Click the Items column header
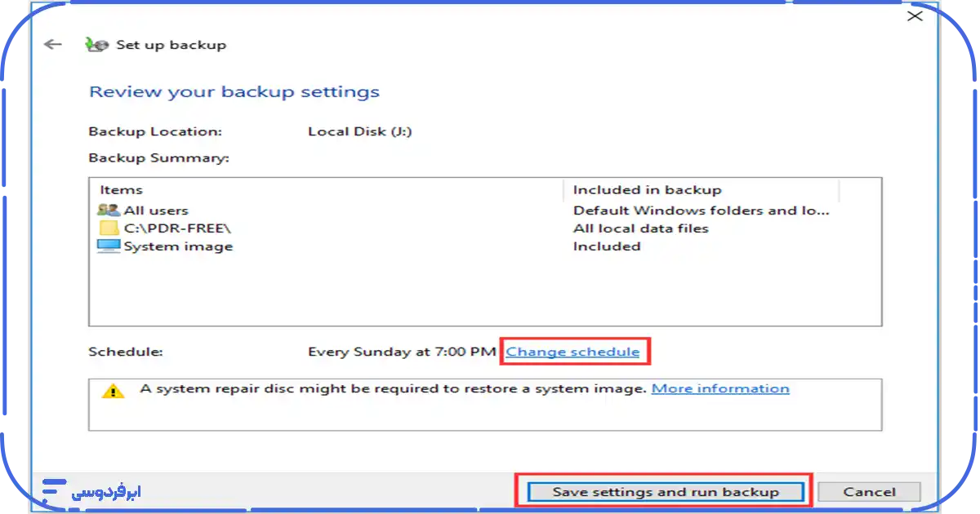Image resolution: width=980 pixels, height=514 pixels. [x=121, y=190]
